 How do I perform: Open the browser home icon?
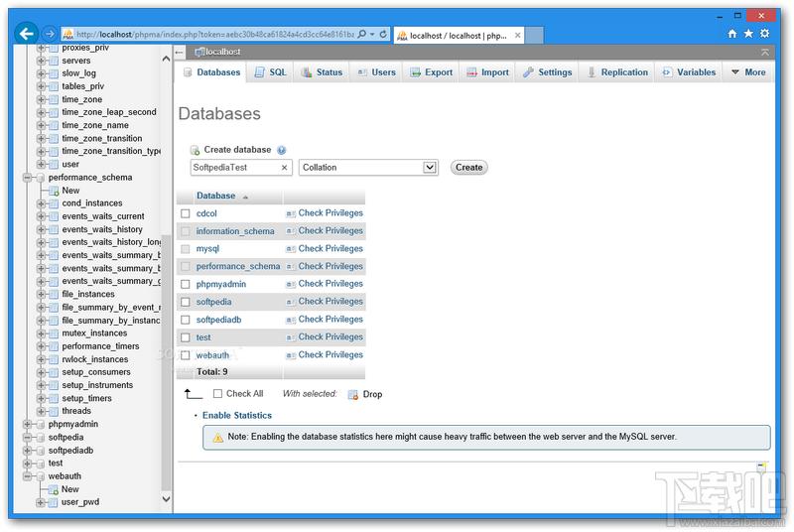pyautogui.click(x=732, y=34)
